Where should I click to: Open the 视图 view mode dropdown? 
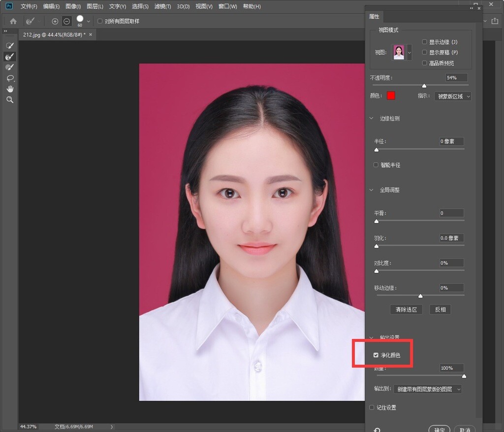click(x=409, y=52)
